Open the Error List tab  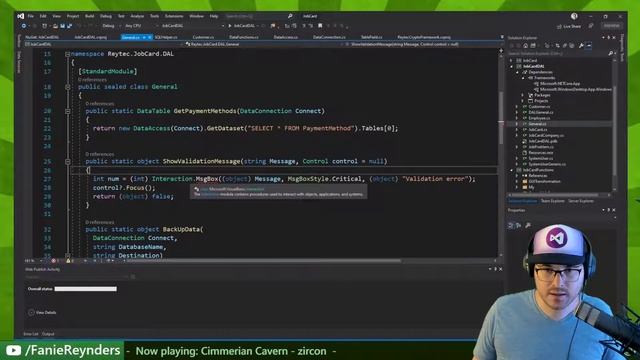coord(31,334)
